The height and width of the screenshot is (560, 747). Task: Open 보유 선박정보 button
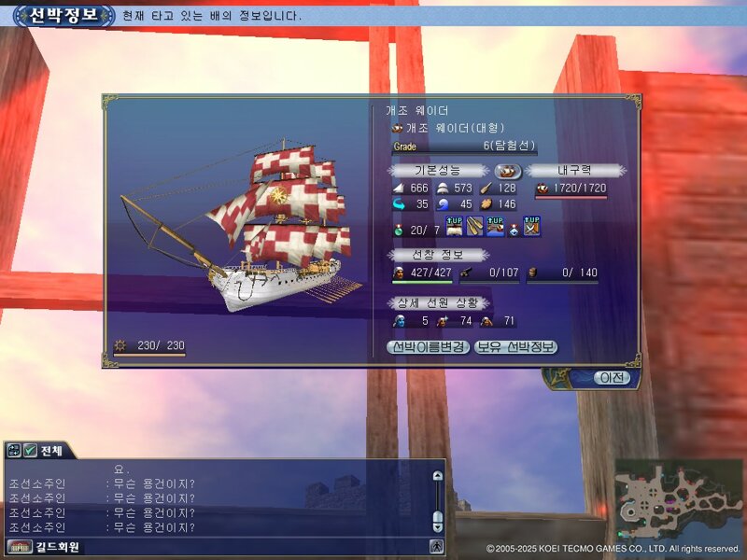point(515,347)
